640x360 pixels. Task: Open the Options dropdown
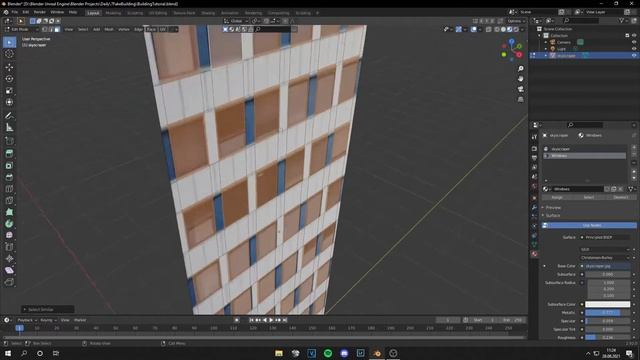click(516, 21)
